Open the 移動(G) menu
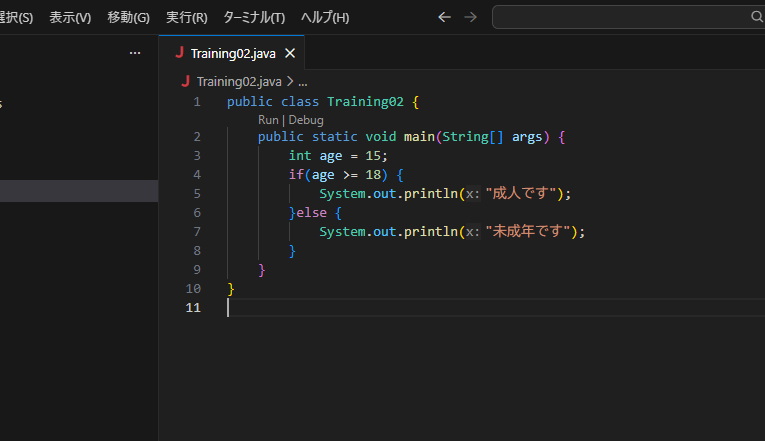The width and height of the screenshot is (765, 441). [128, 18]
